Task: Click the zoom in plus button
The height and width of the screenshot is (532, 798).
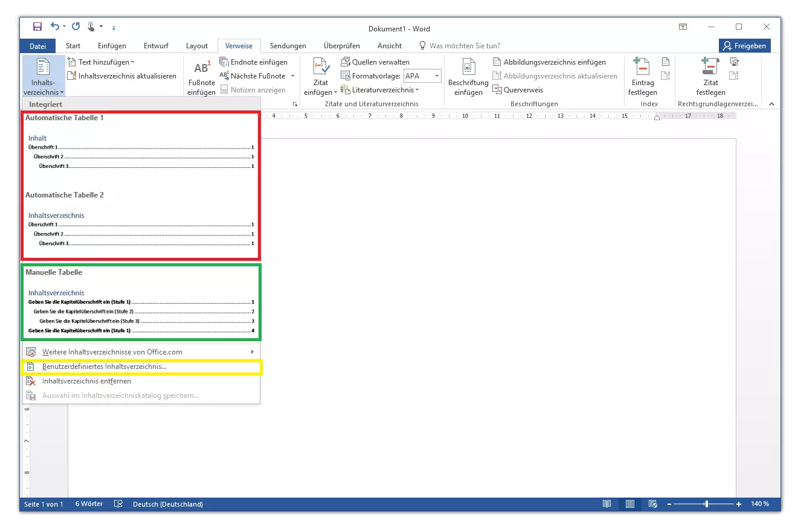Action: 739,504
